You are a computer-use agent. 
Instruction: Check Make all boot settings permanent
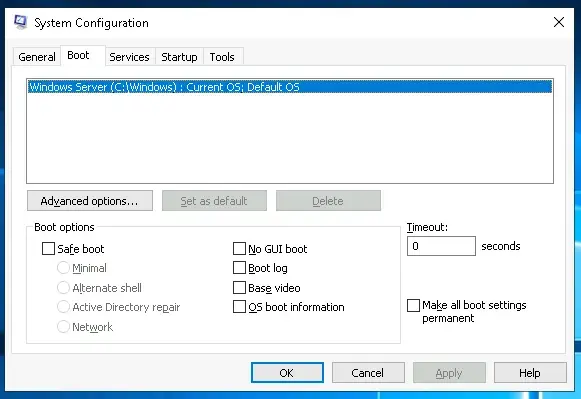click(x=414, y=306)
